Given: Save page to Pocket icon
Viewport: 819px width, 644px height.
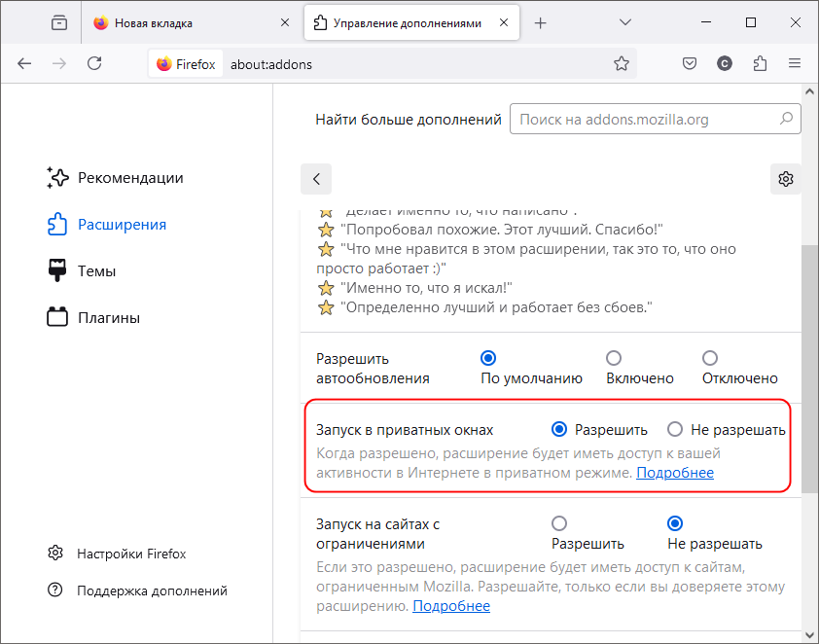Looking at the screenshot, I should click(x=690, y=64).
